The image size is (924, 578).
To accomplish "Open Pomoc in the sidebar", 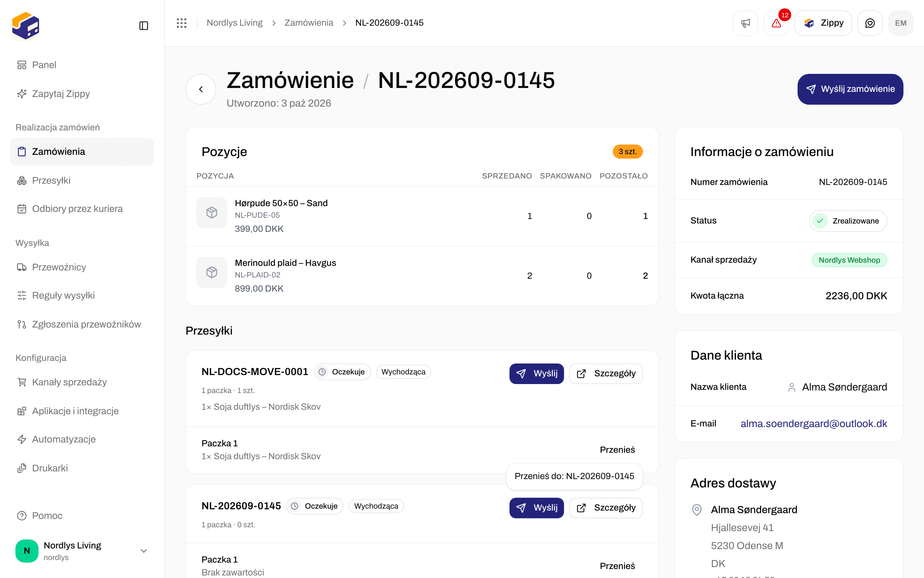I will click(82, 516).
